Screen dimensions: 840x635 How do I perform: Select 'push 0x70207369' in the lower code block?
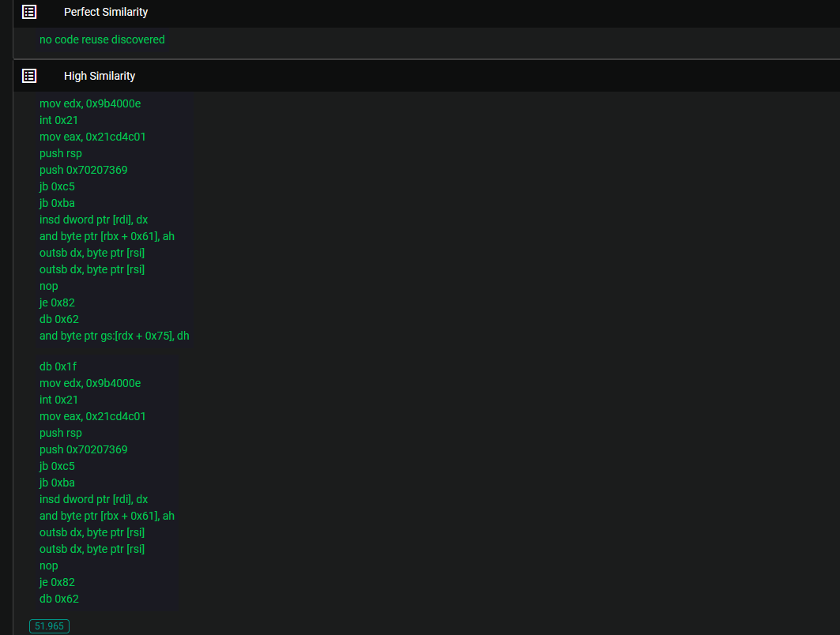click(x=83, y=449)
